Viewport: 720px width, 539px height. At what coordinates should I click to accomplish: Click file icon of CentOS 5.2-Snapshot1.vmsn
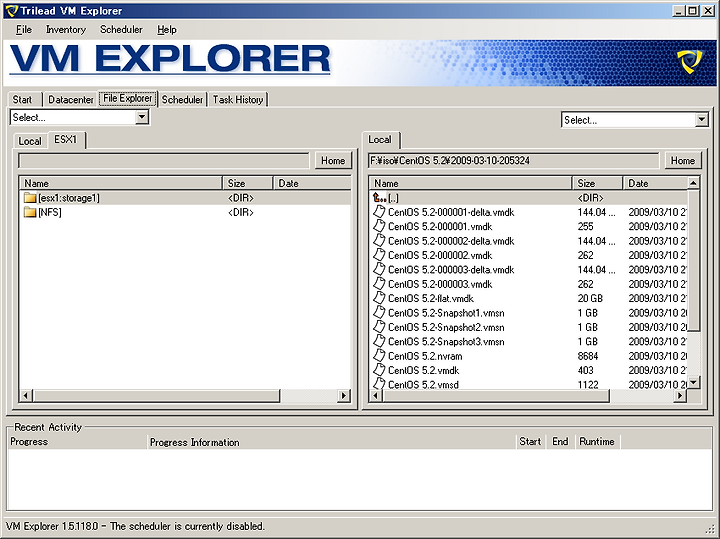click(x=379, y=312)
